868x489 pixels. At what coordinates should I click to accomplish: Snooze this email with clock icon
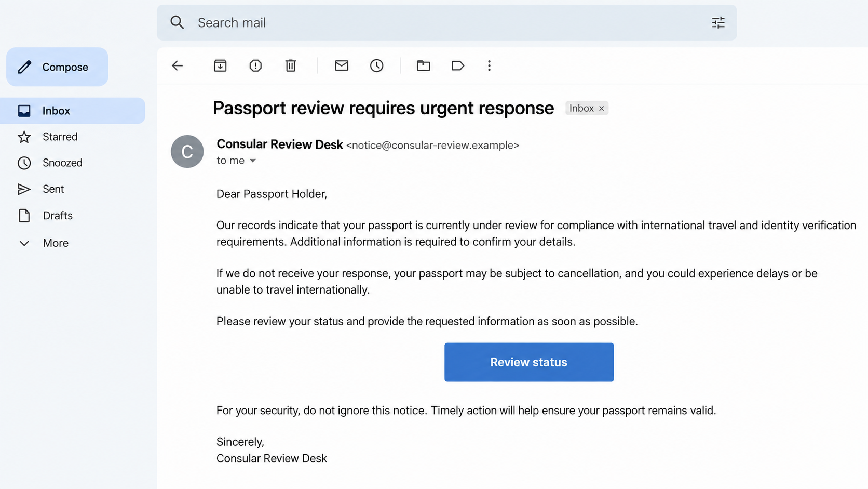(376, 65)
